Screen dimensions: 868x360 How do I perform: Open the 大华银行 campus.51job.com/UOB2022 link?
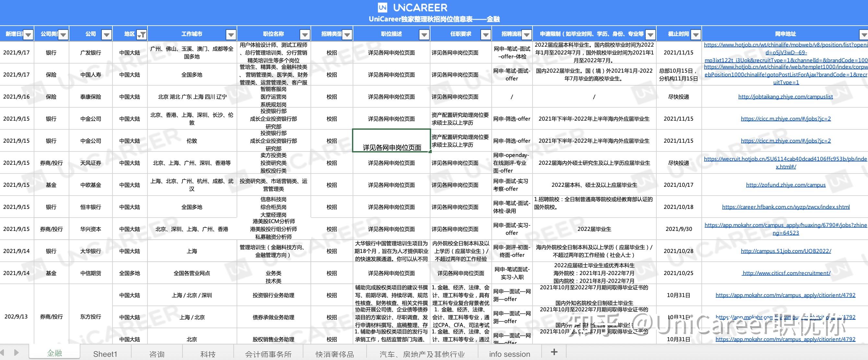(785, 251)
